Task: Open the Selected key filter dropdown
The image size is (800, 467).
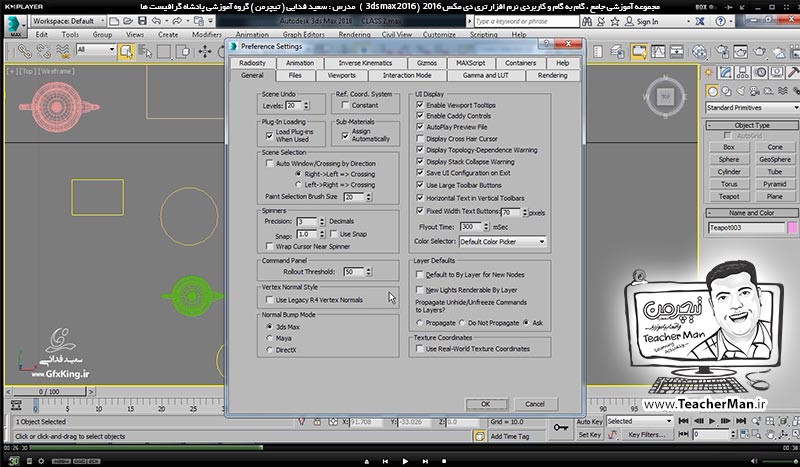Action: coord(640,421)
